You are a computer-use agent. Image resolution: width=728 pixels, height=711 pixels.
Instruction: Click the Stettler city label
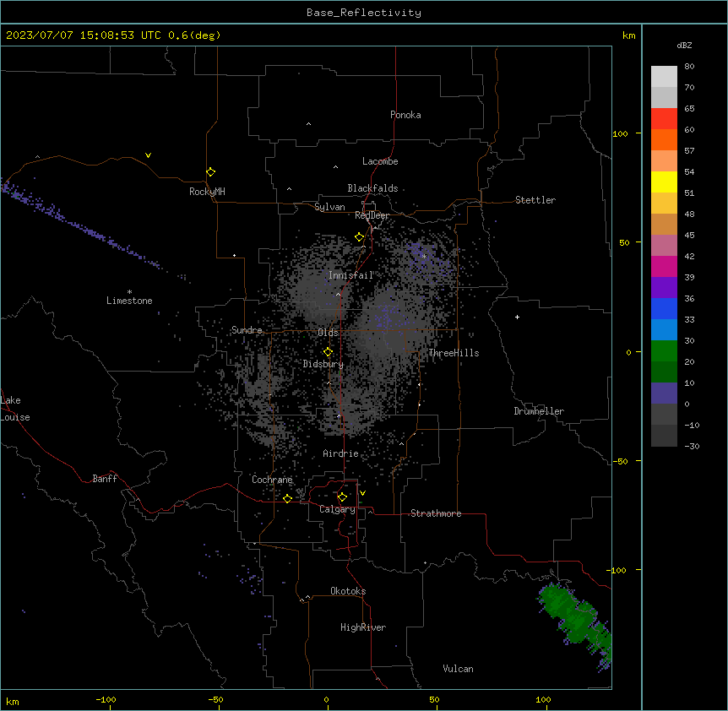535,200
